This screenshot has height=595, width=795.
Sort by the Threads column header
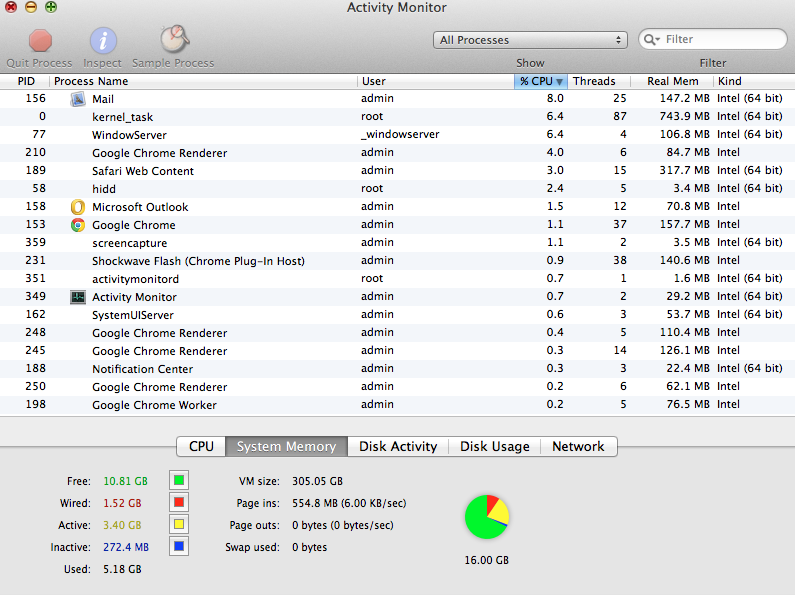click(599, 81)
